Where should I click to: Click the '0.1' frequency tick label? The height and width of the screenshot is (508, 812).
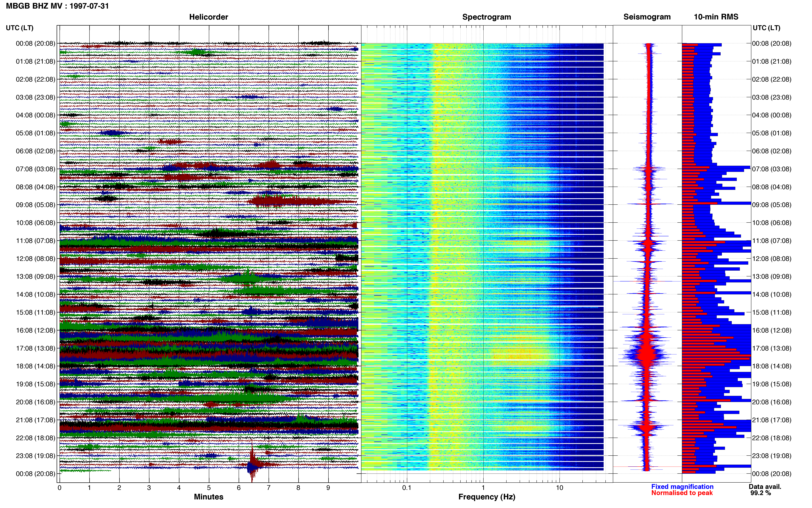tap(407, 488)
